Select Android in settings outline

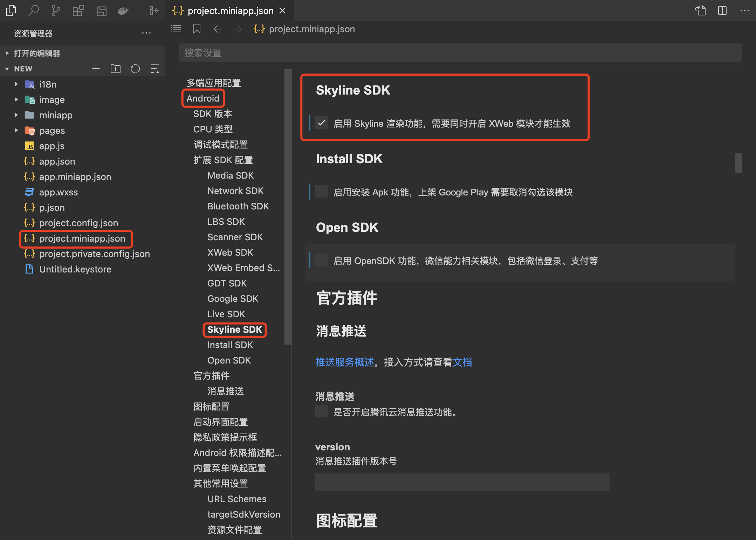[203, 98]
